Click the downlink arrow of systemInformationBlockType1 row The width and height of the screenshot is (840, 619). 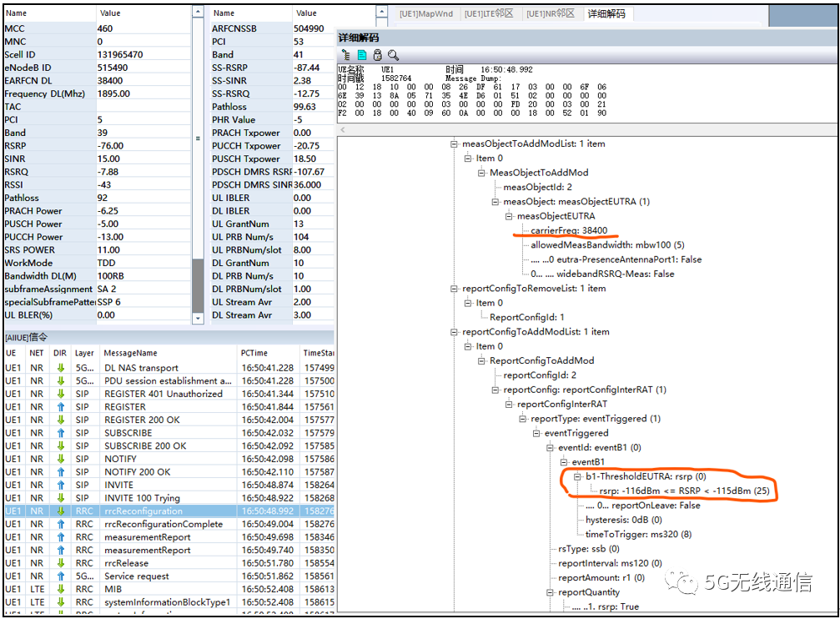point(61,601)
